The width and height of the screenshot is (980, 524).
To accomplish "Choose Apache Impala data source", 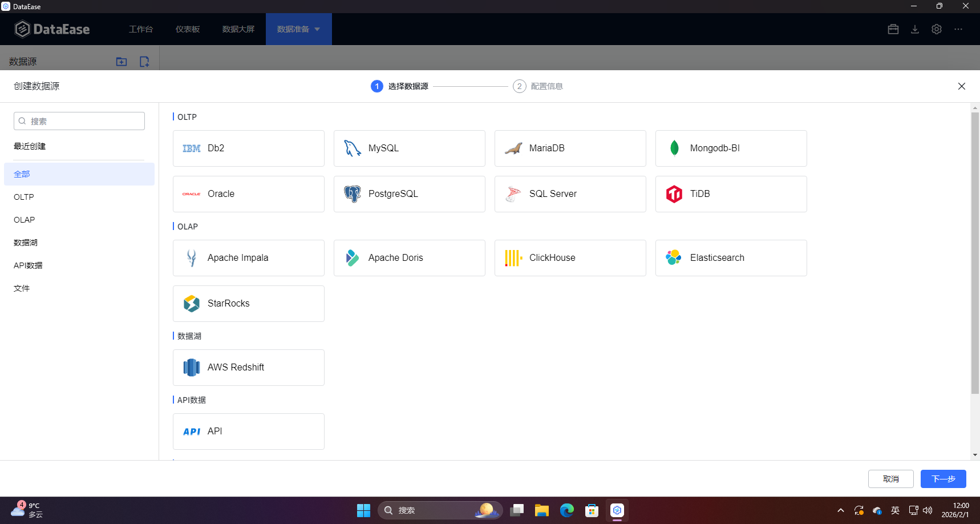I will click(249, 258).
